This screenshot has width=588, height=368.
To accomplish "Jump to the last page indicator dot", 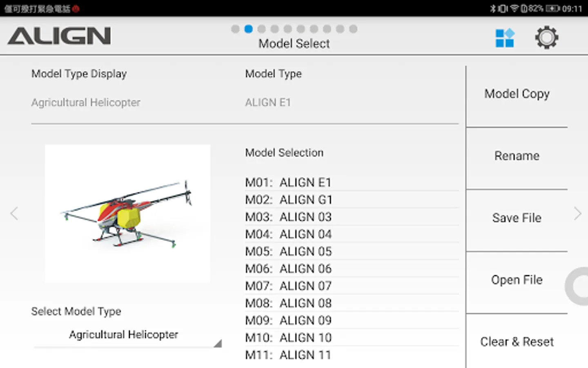I will tap(353, 29).
